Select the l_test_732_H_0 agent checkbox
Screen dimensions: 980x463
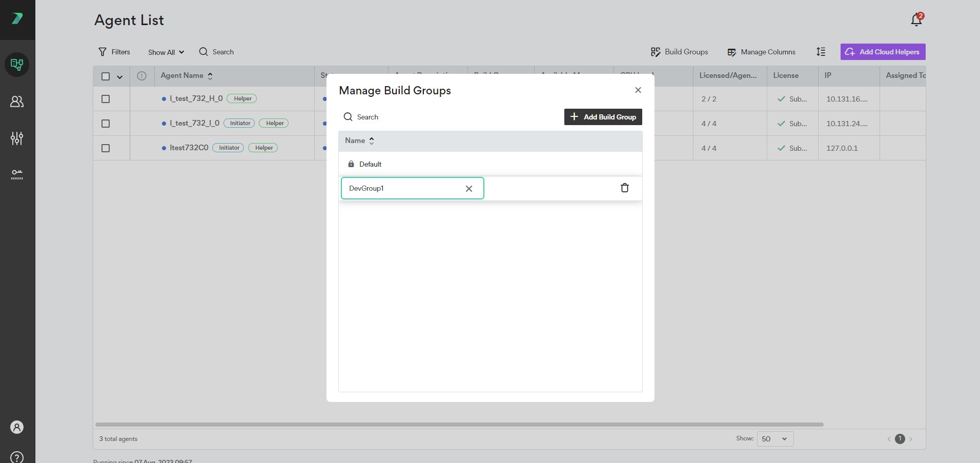coord(106,99)
